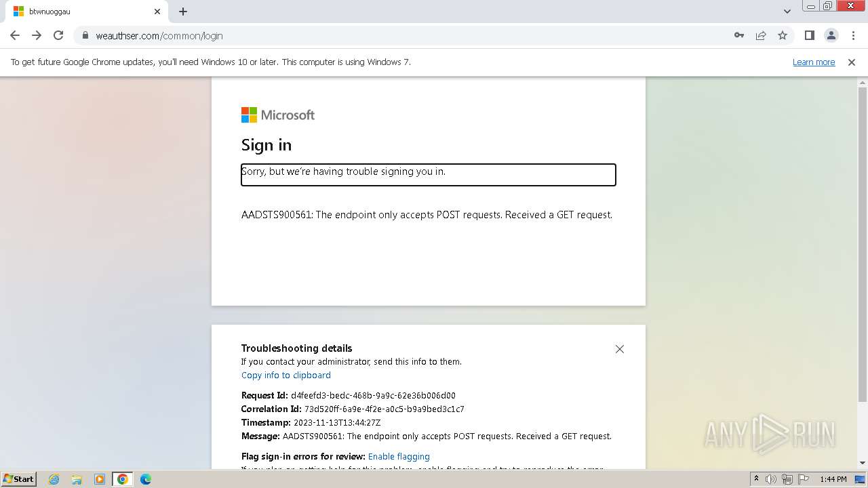Copy info to clipboard

(286, 375)
